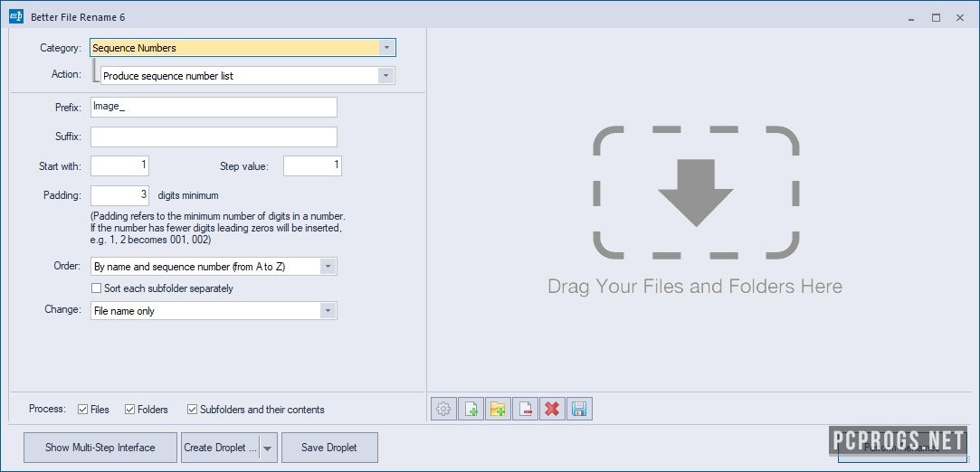Toggle the Folders checkbox
This screenshot has height=472, width=980.
[x=130, y=410]
